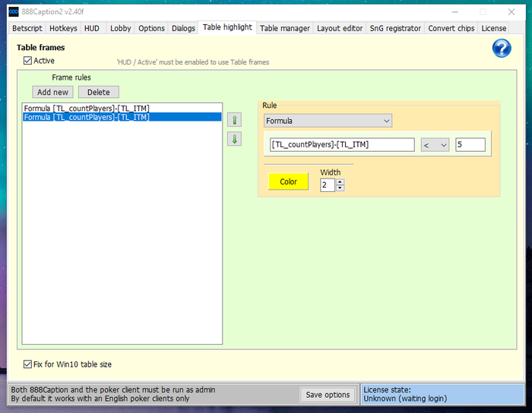Screen dimensions: 532x413
Task: Go to the Options tab
Action: tap(151, 28)
